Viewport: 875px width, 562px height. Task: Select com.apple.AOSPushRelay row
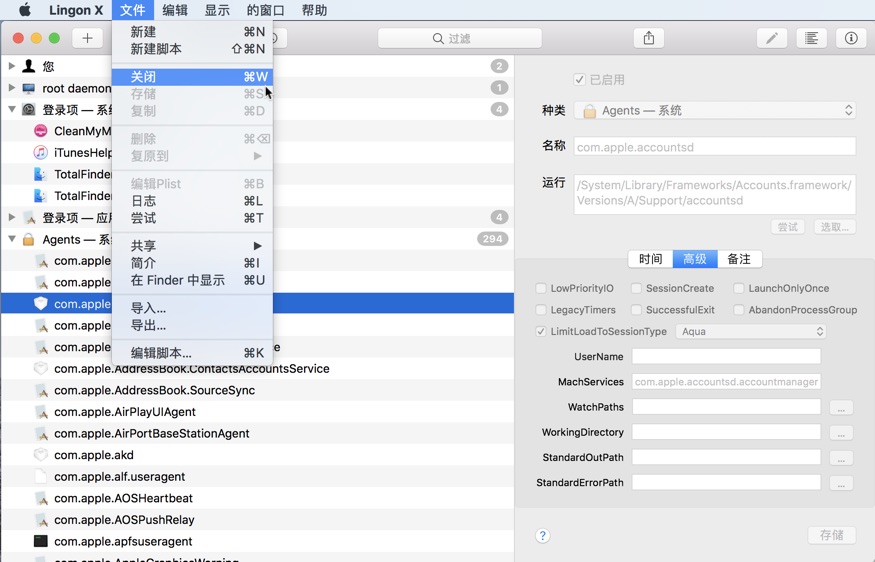(x=257, y=520)
